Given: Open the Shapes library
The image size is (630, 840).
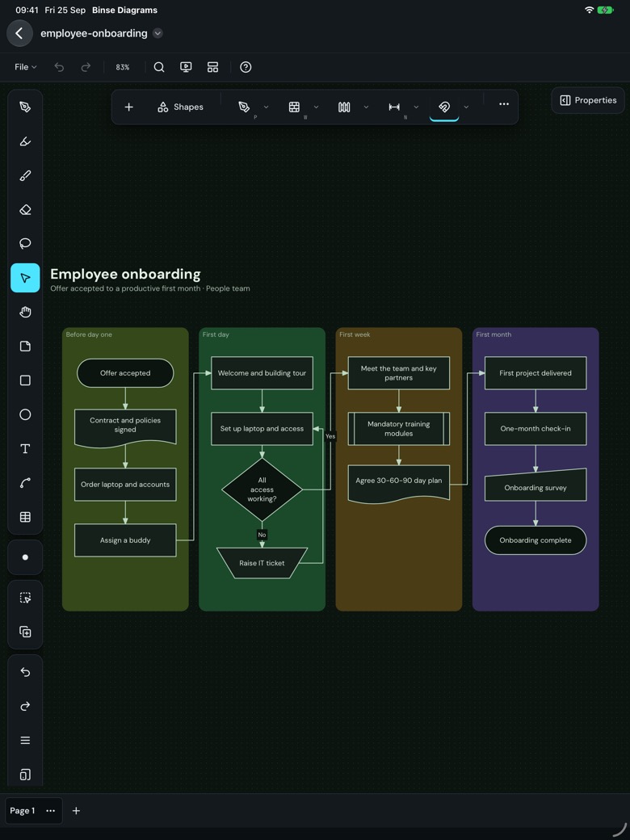Looking at the screenshot, I should tap(181, 107).
